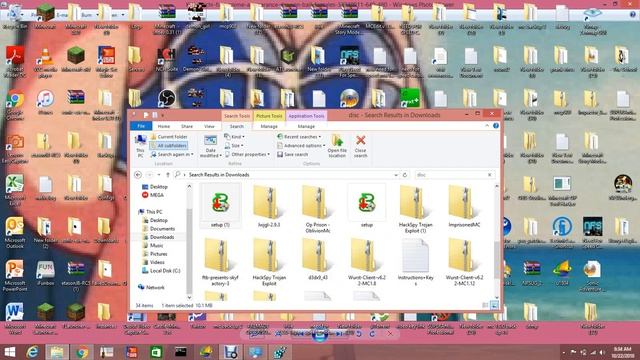Click Open file location in ribbon
This screenshot has height=360, width=640.
pos(337,146)
